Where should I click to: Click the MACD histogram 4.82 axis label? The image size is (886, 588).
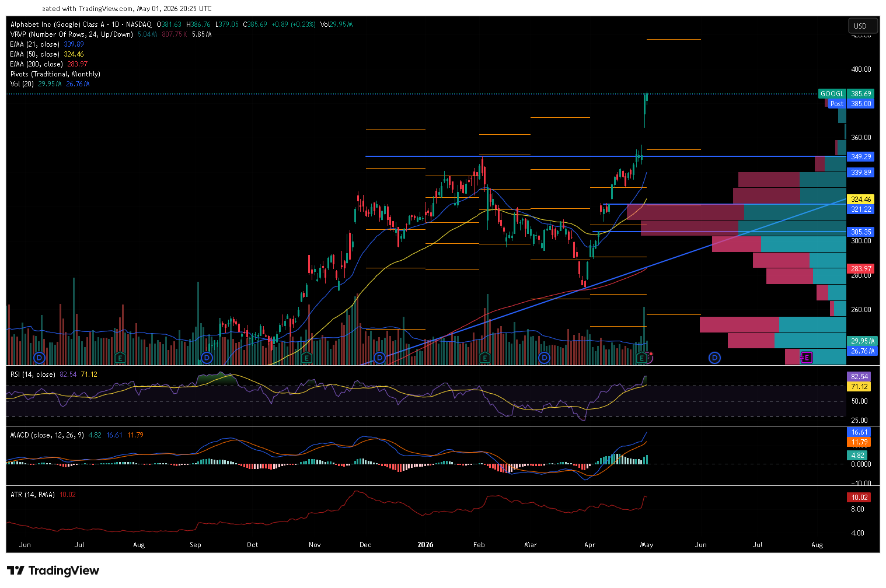pyautogui.click(x=858, y=456)
